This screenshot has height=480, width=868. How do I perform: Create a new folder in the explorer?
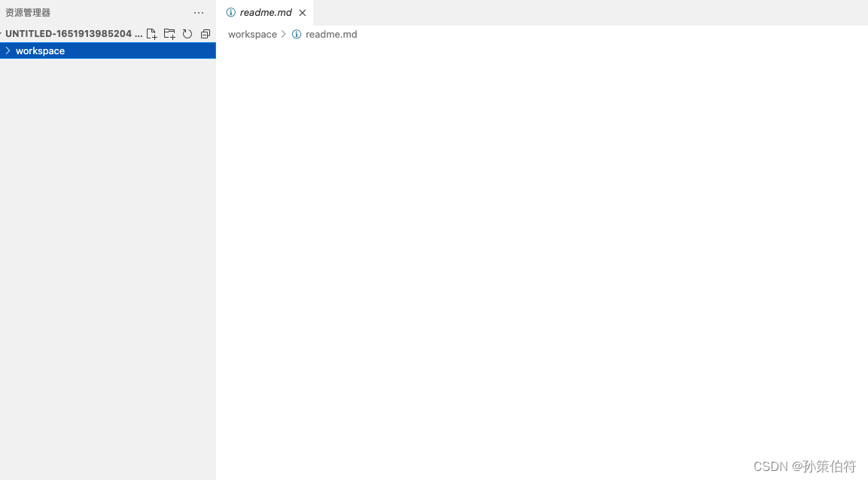[169, 34]
